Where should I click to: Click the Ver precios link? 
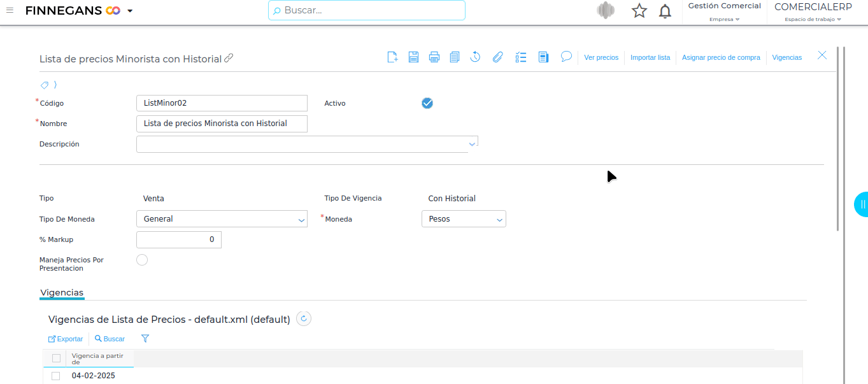point(601,57)
